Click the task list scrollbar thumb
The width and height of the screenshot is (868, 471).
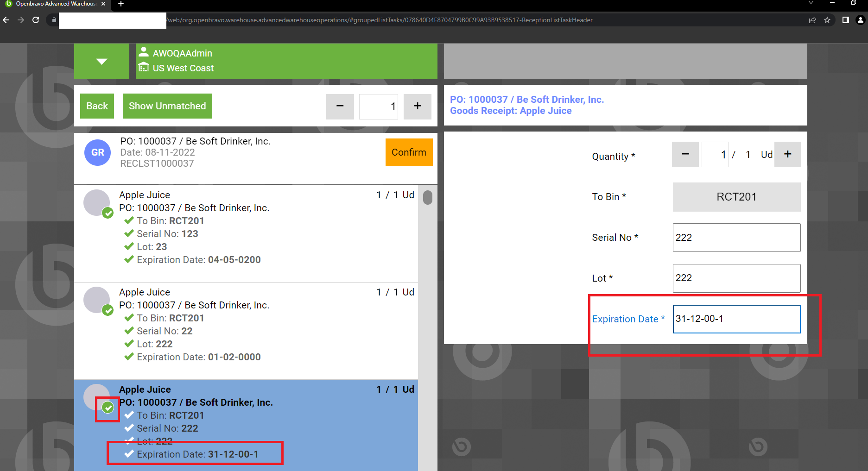coord(428,197)
